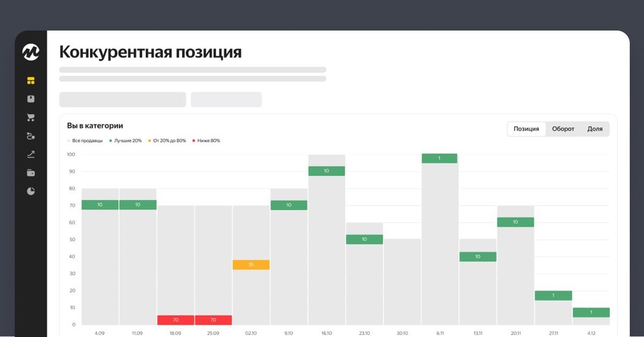644x337 pixels.
Task: Toggle the Лучшие 20% legend item
Action: point(127,141)
